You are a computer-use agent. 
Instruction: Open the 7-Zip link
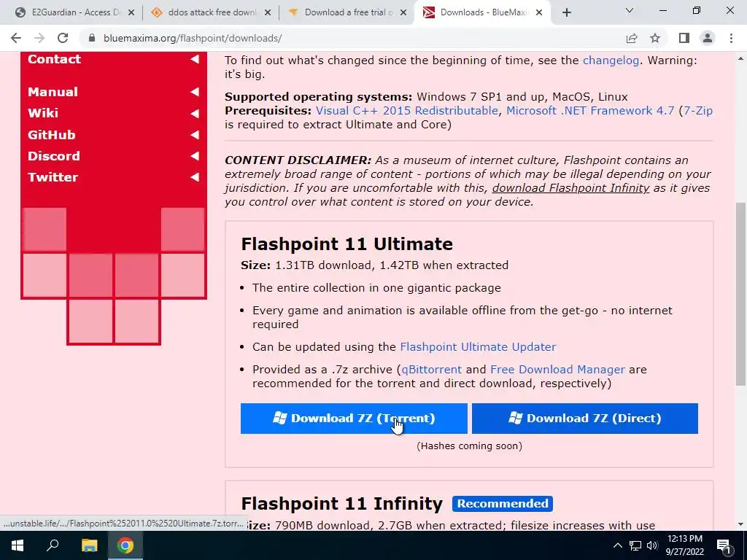[698, 111]
